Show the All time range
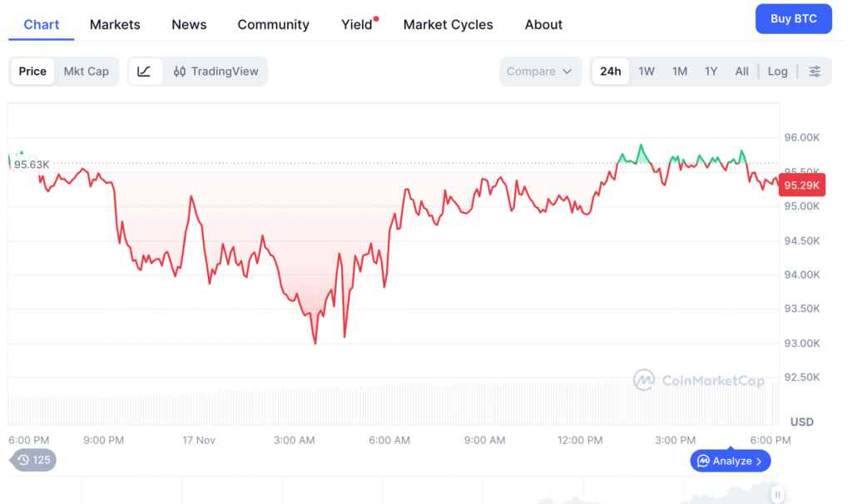This screenshot has height=504, width=852. (741, 72)
